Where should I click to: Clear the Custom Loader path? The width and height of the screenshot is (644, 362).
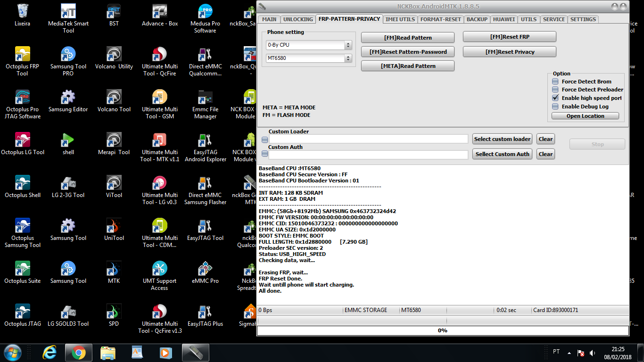(545, 139)
